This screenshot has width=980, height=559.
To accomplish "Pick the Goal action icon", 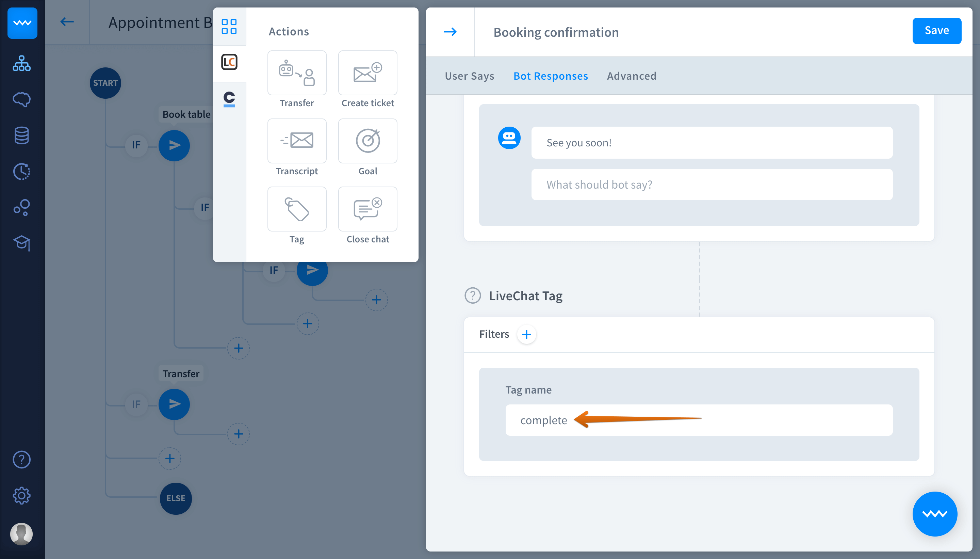I will [367, 141].
